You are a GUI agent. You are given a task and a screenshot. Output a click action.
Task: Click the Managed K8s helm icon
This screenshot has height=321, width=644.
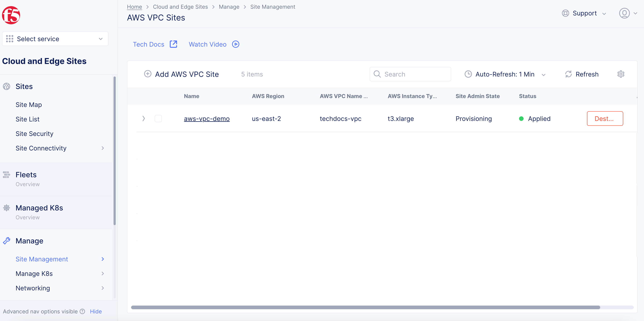pos(7,208)
